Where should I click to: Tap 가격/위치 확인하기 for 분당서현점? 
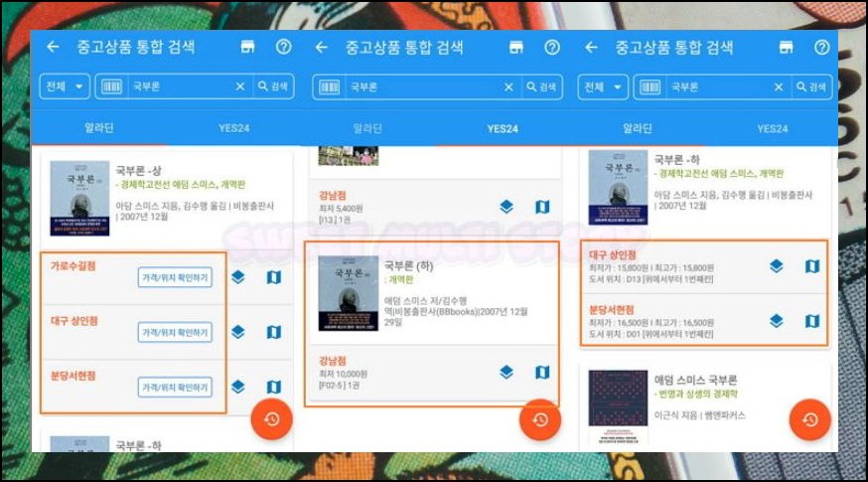[x=175, y=388]
